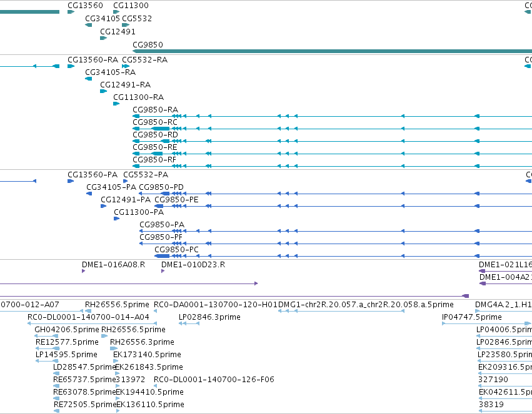Screen dimensions: 532x414
Task: Open EST RE65737.5prime
Action: 85,380
